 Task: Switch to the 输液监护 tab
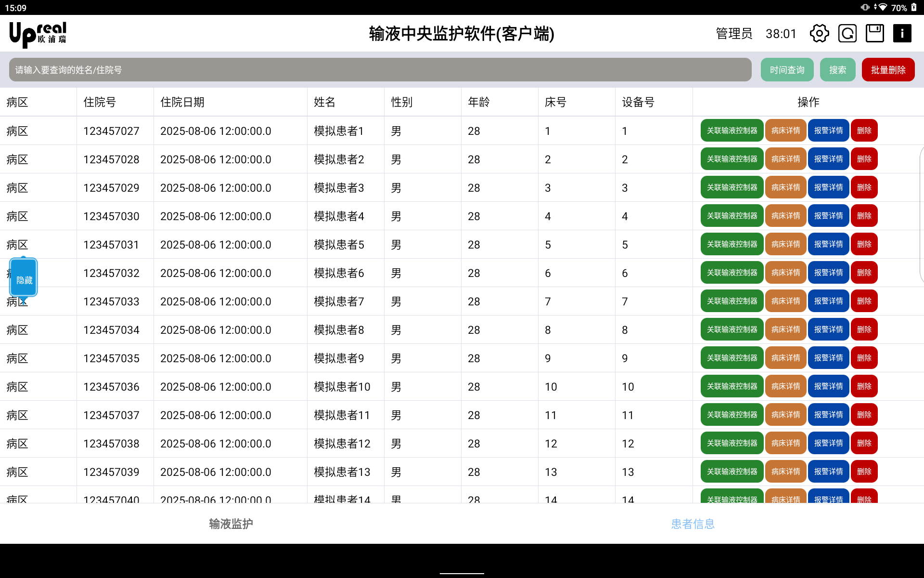coord(231,524)
